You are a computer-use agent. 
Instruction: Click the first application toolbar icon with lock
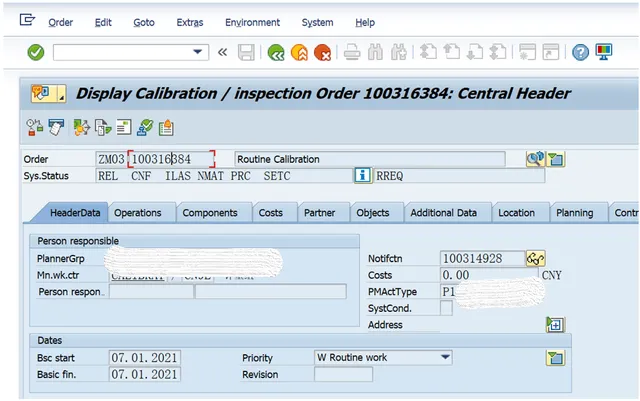pyautogui.click(x=35, y=127)
